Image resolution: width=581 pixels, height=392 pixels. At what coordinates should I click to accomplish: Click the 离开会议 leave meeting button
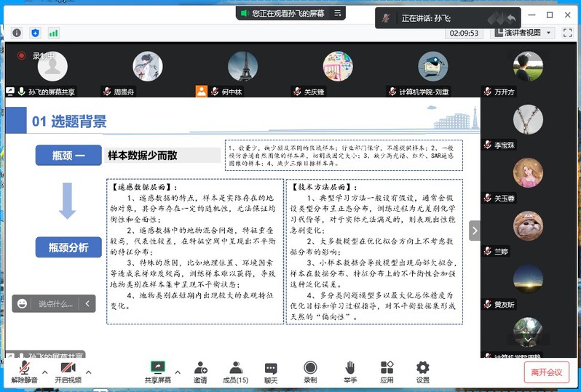[x=546, y=372]
